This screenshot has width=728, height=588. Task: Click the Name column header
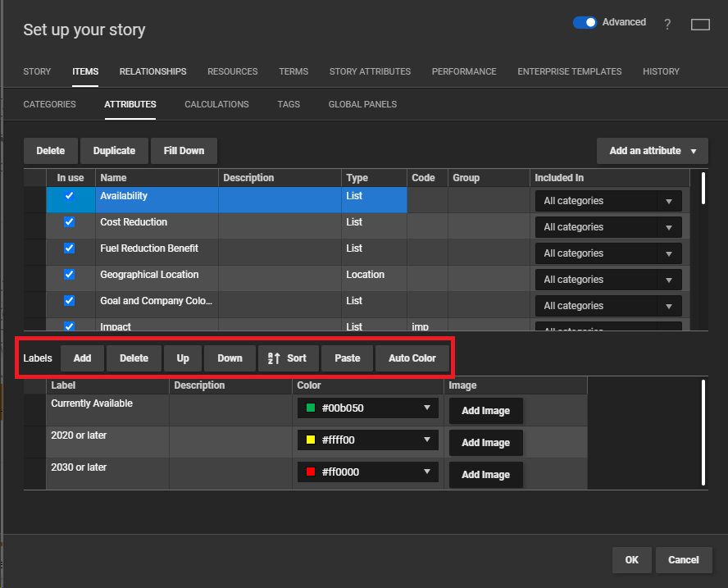[157, 178]
